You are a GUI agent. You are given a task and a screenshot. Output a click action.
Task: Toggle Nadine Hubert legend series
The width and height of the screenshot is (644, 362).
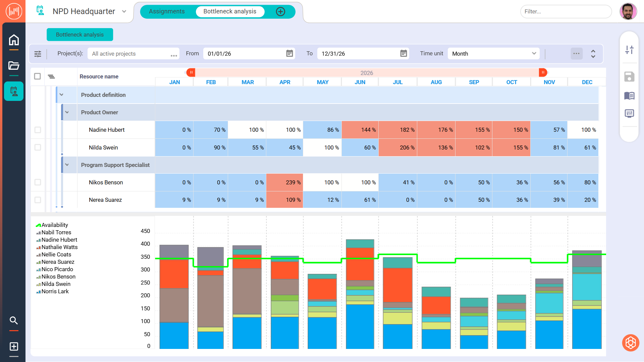[x=57, y=240]
